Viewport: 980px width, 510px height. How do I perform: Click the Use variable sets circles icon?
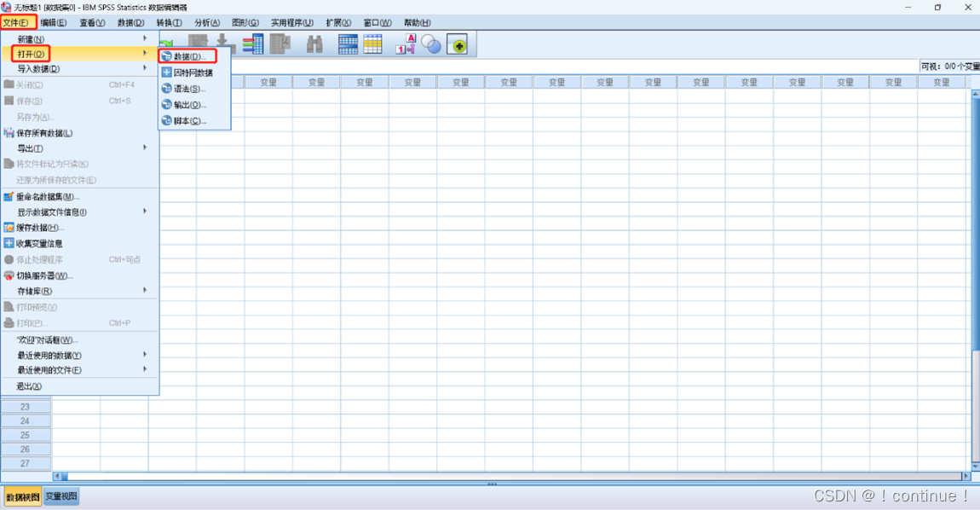(x=430, y=44)
